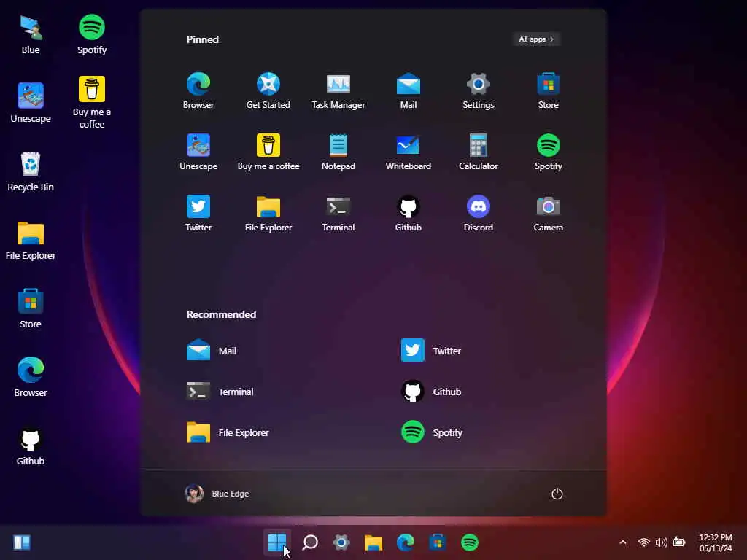Open the clock showing 12:32 PM
This screenshot has width=747, height=560.
pyautogui.click(x=716, y=542)
